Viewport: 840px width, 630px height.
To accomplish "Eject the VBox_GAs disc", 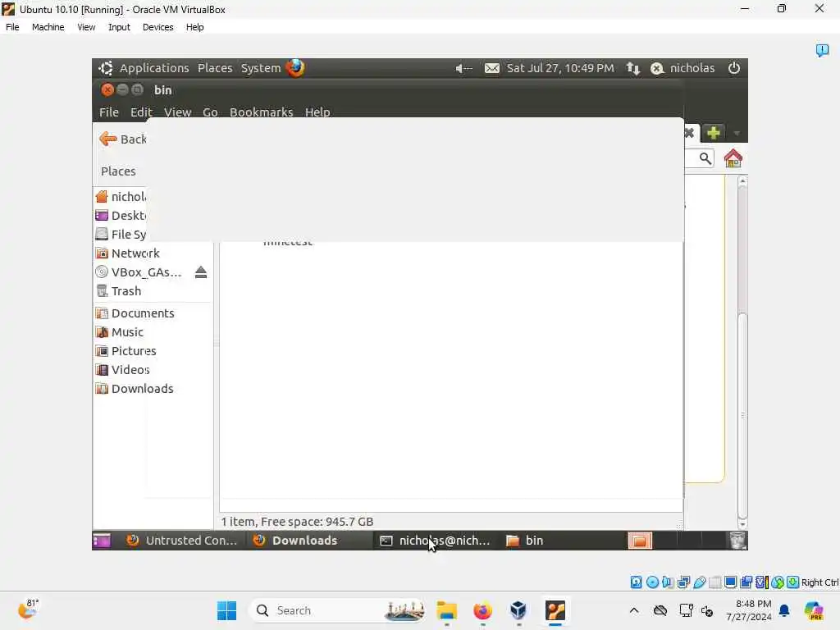I will [x=201, y=272].
